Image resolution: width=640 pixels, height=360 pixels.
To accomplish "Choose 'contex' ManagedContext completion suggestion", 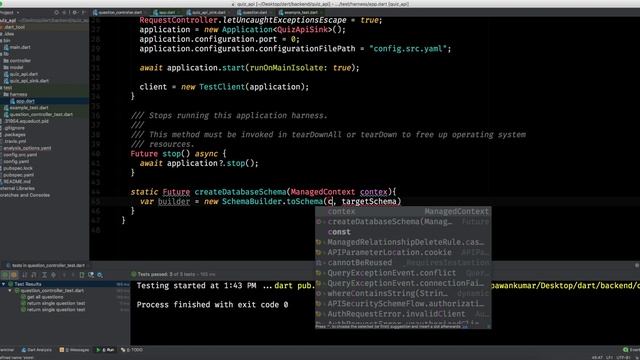I will [403, 211].
